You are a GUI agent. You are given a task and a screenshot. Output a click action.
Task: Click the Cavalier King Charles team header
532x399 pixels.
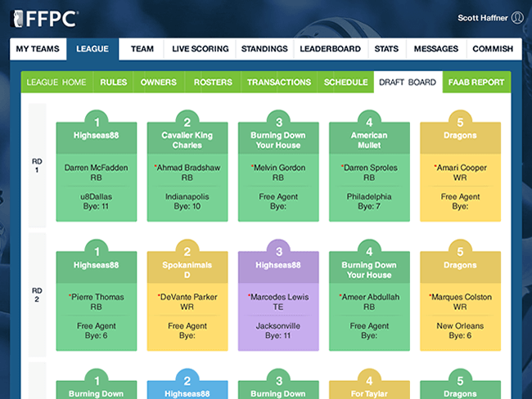point(187,140)
